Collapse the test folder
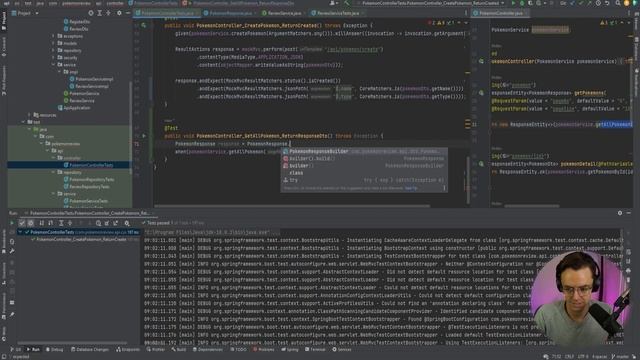Screen dimensions: 640x360 click(23, 122)
